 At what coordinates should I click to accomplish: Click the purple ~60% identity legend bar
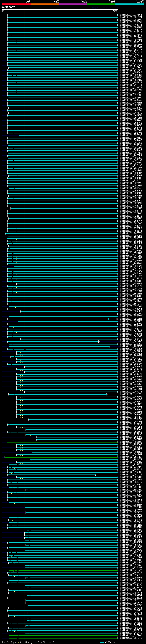coord(73,4)
